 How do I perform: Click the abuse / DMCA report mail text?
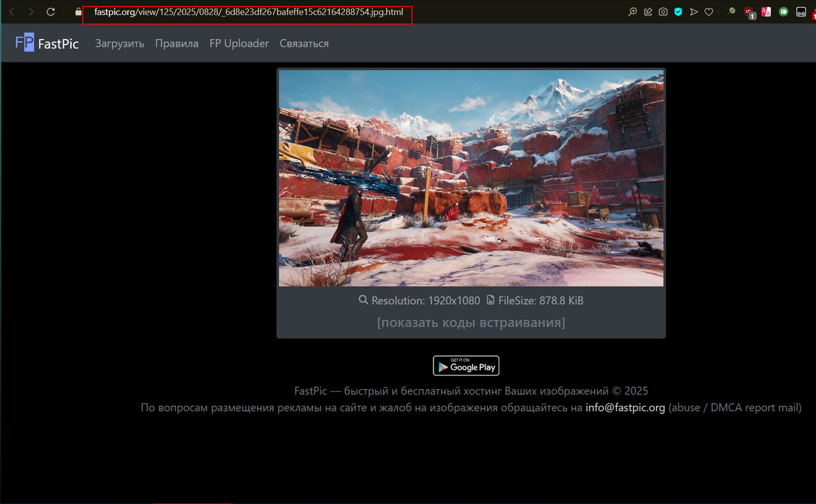point(735,408)
